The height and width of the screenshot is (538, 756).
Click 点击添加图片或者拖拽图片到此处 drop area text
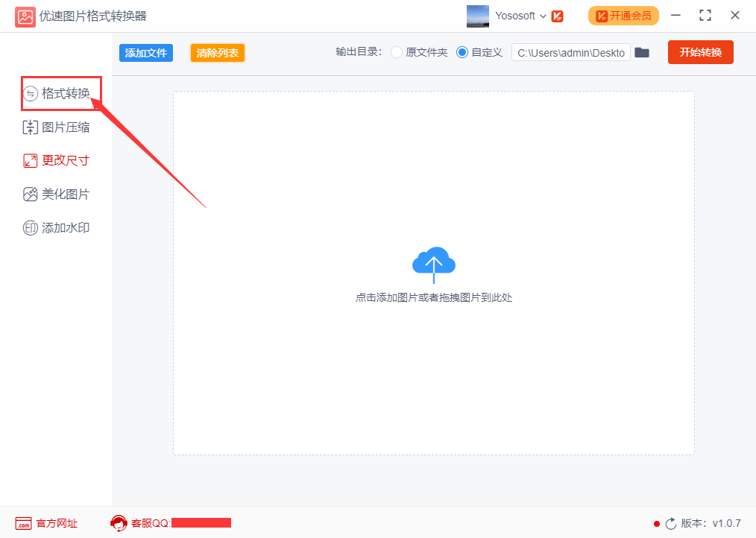pos(434,297)
